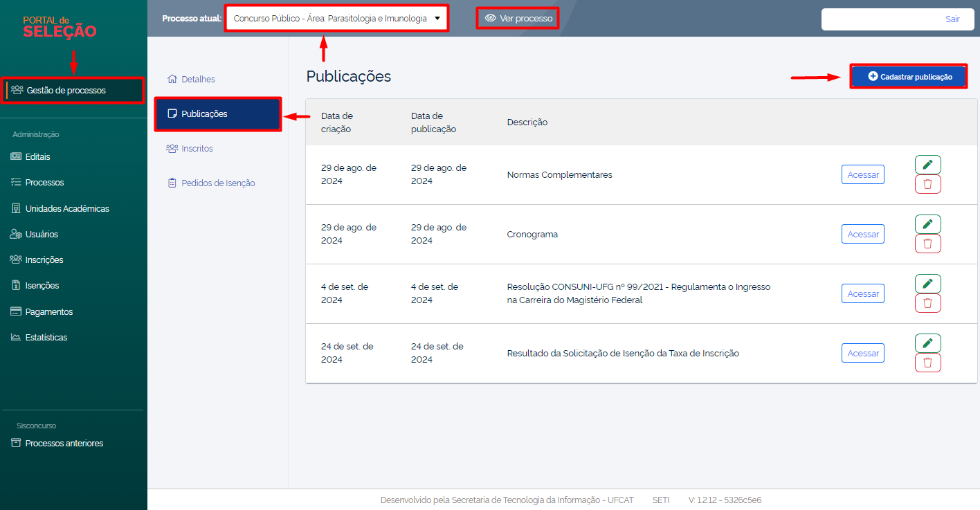Delete the Resolução CONSUNI-UFG publication (trash icon)
980x510 pixels.
(927, 303)
